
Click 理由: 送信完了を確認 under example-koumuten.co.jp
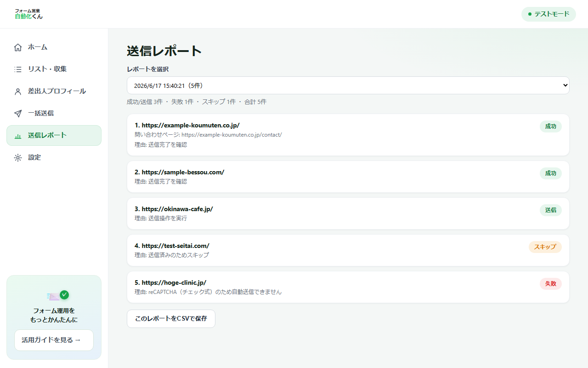coord(161,144)
